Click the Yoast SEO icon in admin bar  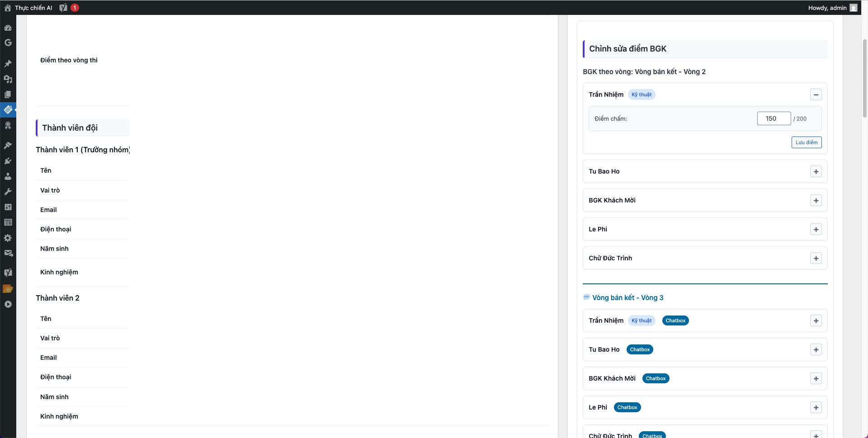[63, 8]
